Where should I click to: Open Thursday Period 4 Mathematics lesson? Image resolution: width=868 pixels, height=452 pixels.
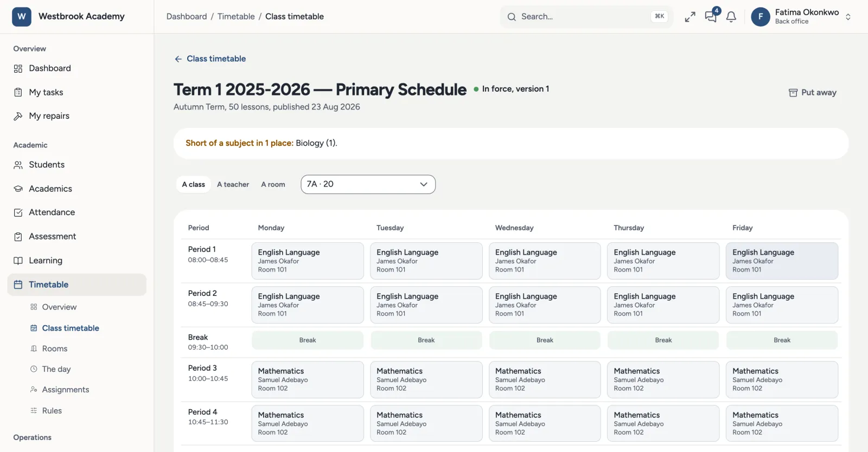click(x=663, y=423)
